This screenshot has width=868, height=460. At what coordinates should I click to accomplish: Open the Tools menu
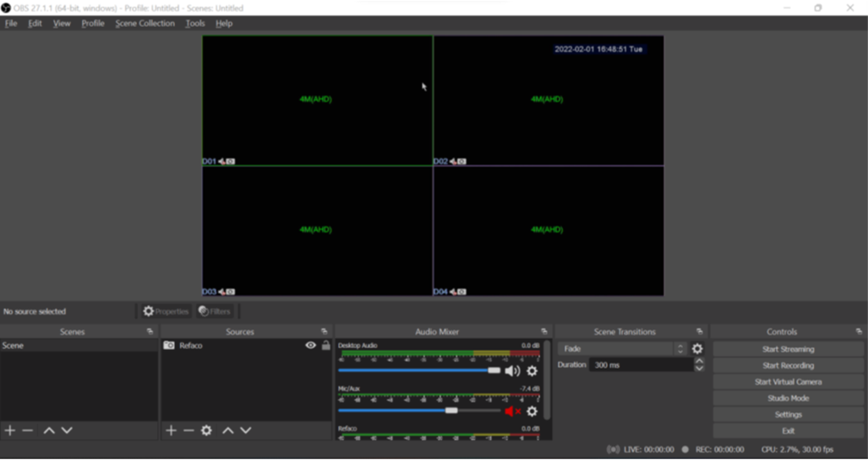(195, 23)
